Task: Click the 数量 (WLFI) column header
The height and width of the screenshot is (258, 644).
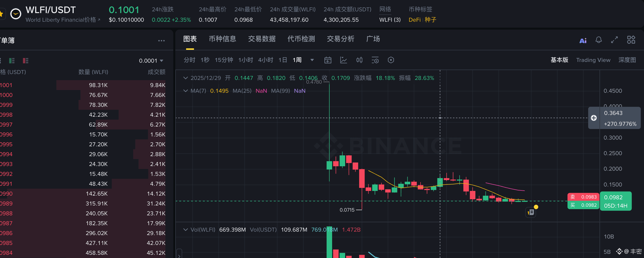Action: coord(93,72)
